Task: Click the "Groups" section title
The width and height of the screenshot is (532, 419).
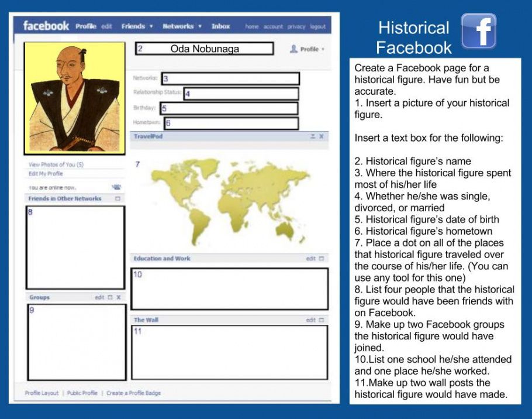Action: [39, 297]
